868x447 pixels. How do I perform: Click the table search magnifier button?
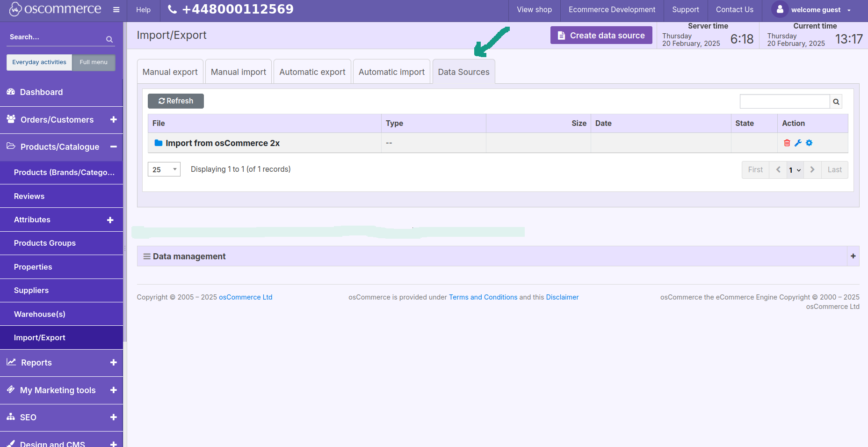836,102
